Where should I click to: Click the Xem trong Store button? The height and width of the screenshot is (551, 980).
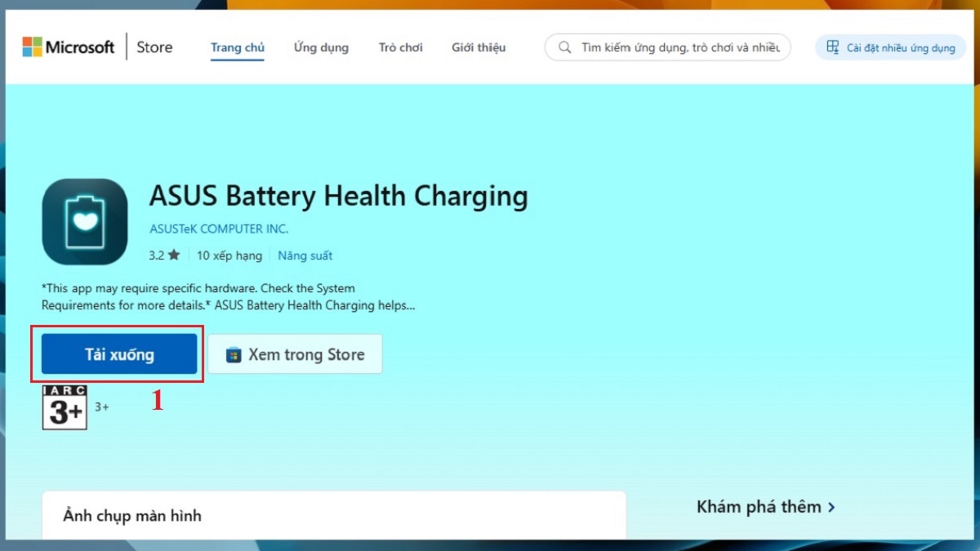click(x=295, y=354)
